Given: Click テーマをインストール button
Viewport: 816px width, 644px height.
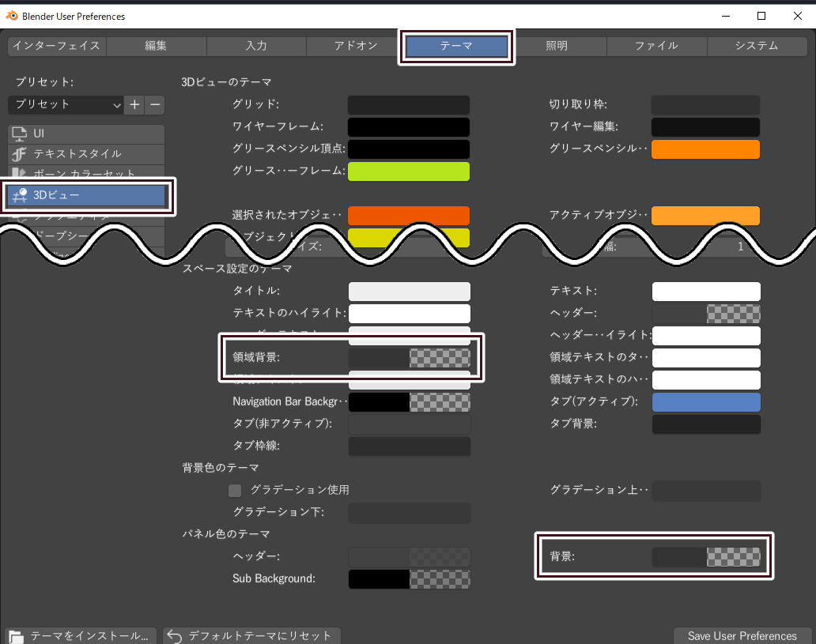Looking at the screenshot, I should (x=81, y=635).
